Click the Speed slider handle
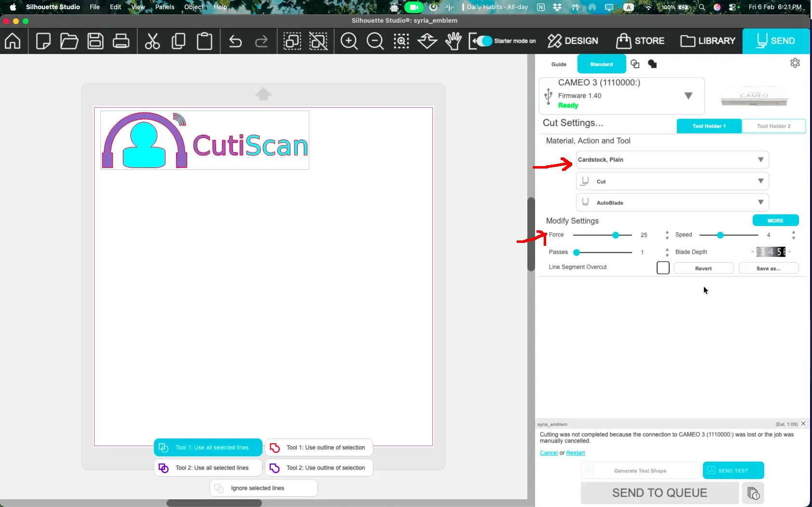The width and height of the screenshot is (812, 507). point(720,235)
